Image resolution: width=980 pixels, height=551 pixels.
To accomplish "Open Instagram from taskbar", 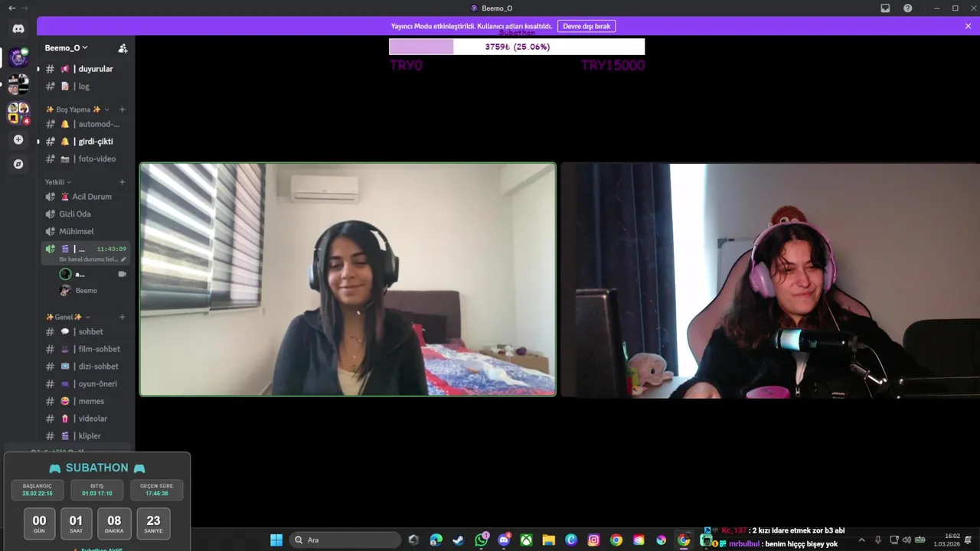I will (x=593, y=540).
